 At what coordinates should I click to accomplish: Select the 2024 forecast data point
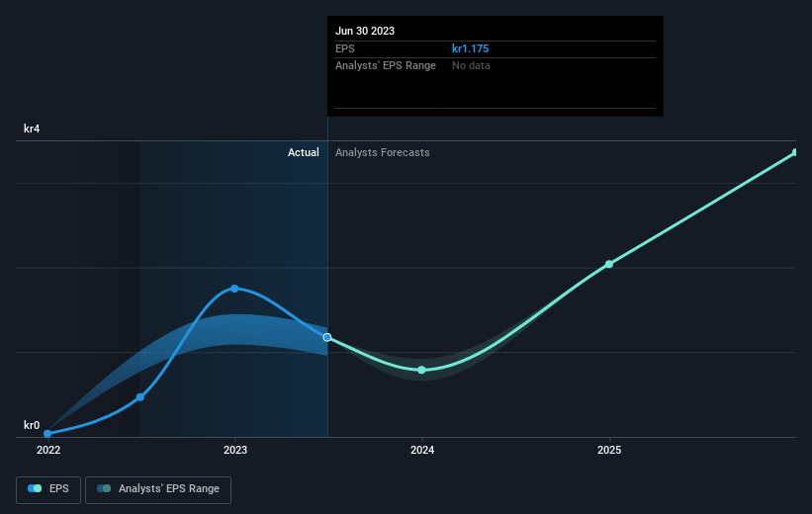421,370
